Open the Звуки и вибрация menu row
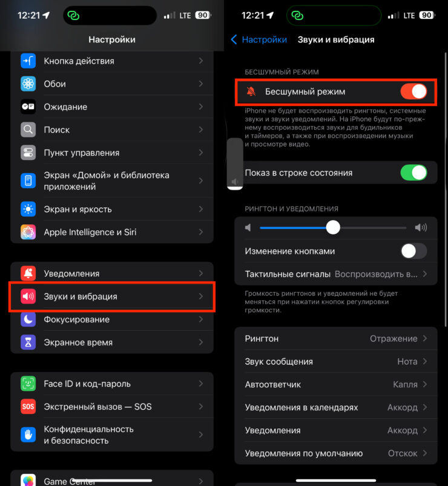This screenshot has width=448, height=486. 112,296
